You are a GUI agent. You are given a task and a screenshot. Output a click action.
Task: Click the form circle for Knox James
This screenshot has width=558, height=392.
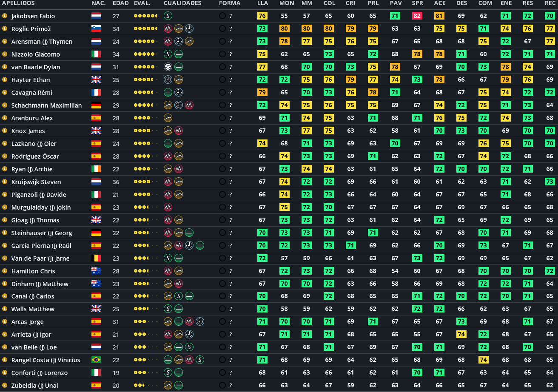tap(222, 131)
